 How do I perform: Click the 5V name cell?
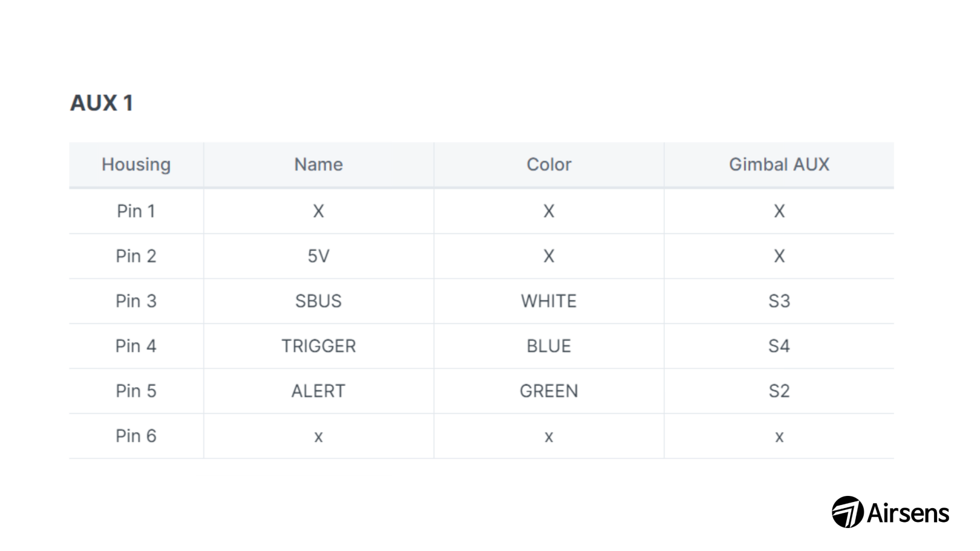click(x=318, y=256)
